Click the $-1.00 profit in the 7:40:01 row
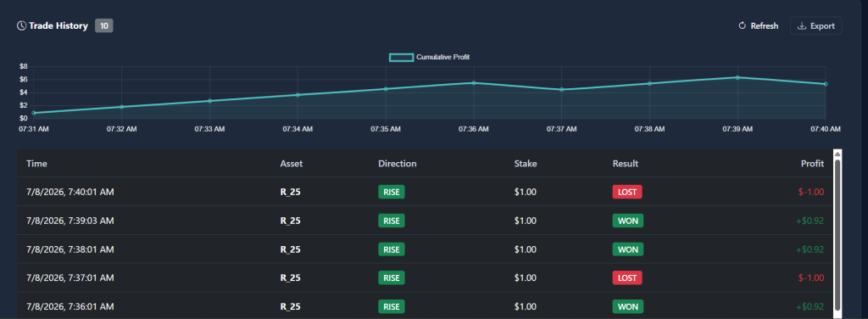Screen dimensions: 868x319 coord(811,192)
